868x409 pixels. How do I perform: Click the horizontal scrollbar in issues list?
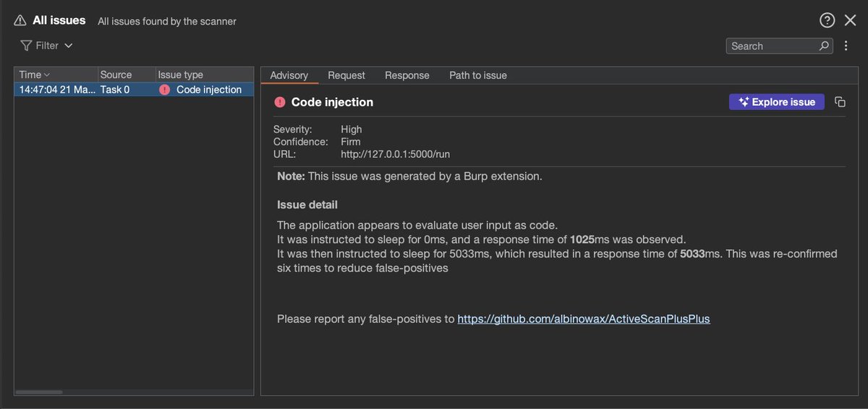point(39,392)
